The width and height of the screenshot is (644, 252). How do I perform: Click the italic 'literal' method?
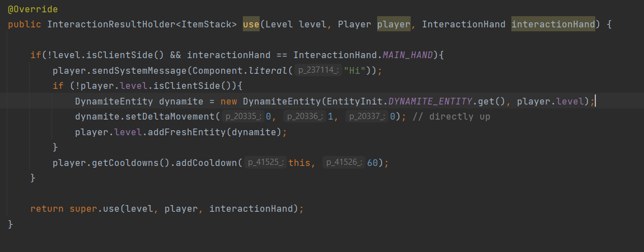[268, 70]
